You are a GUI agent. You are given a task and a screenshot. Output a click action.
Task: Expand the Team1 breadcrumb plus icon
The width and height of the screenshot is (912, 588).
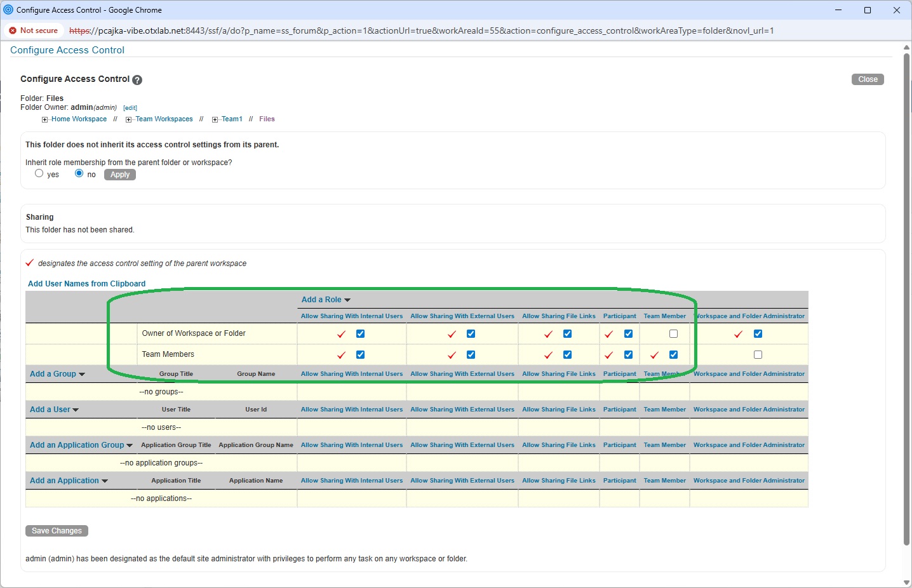pyautogui.click(x=215, y=119)
